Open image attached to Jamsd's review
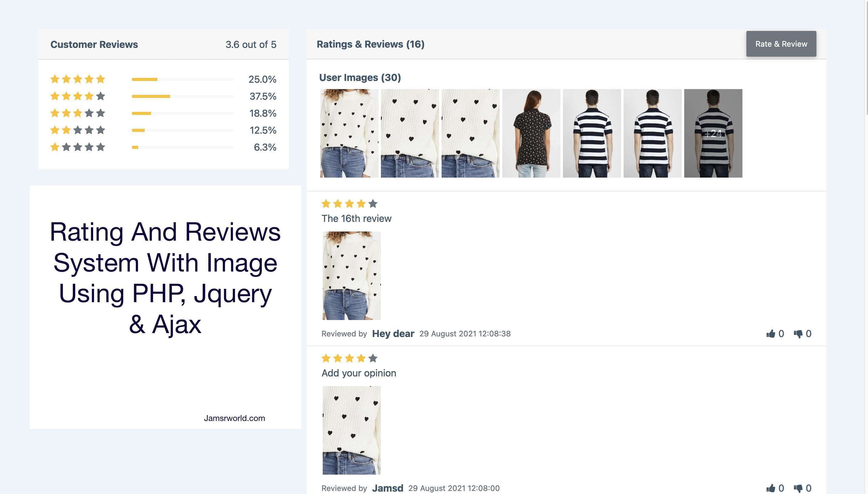The height and width of the screenshot is (494, 868). pos(351,430)
